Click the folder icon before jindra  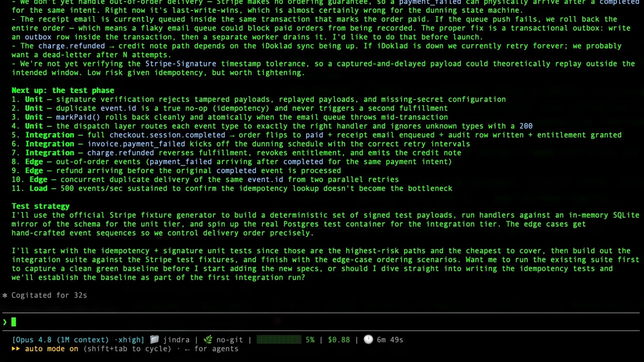(x=155, y=339)
